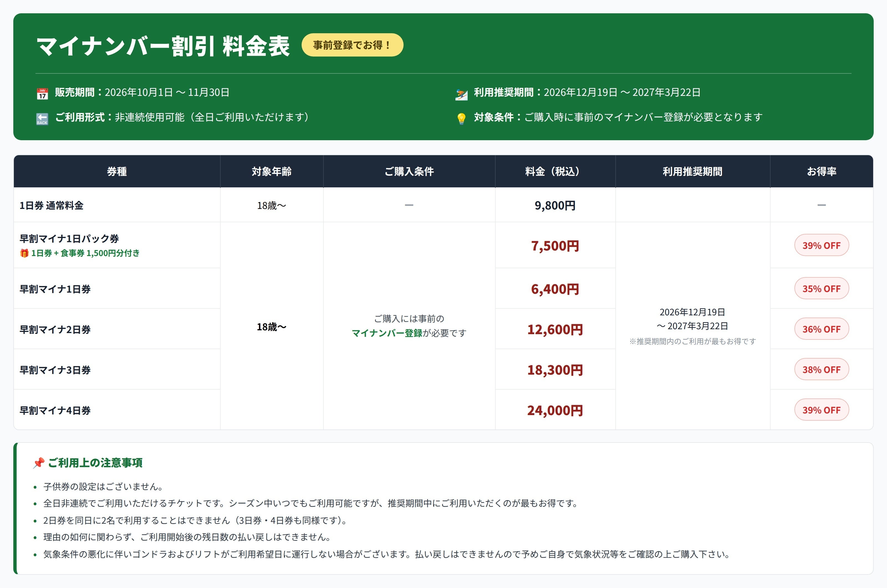Screen dimensions: 887x588
Task: Click the gift icon under 早割マイナ1日パック券
Action: 24,253
